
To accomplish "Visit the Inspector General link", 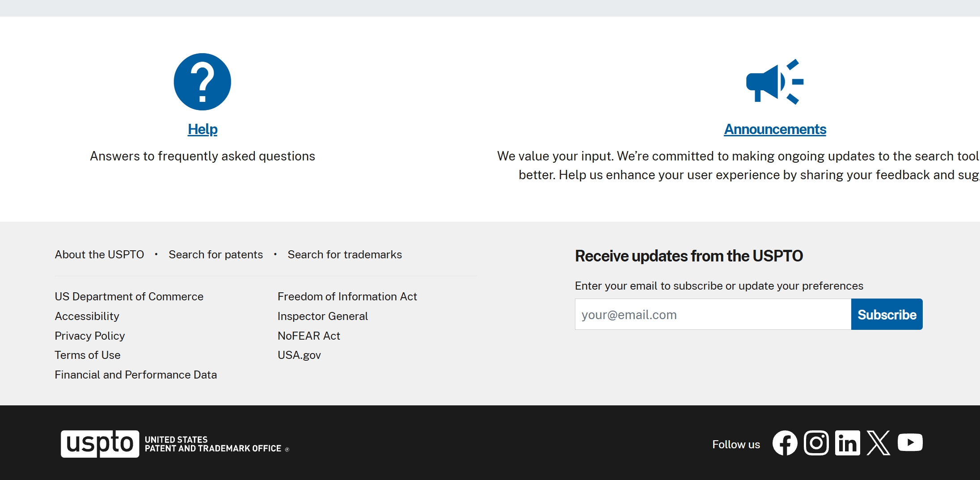I will pyautogui.click(x=322, y=316).
